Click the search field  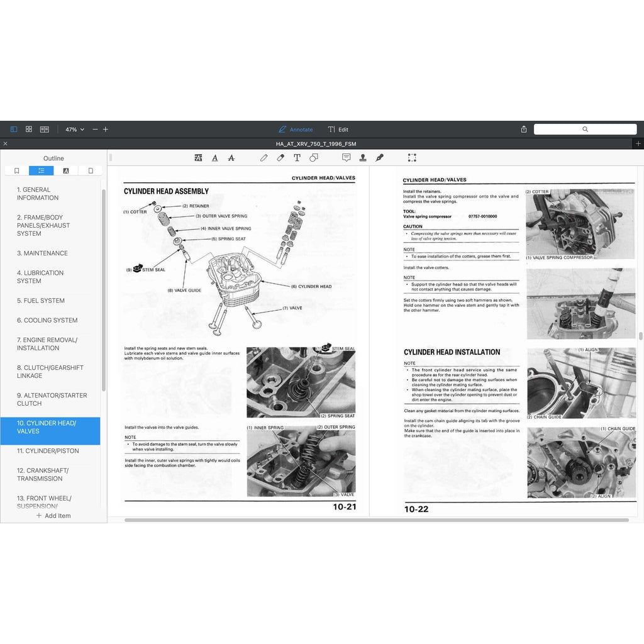[x=584, y=130]
